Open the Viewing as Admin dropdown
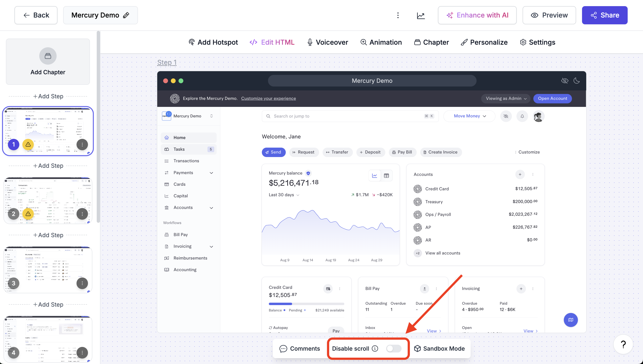 [x=506, y=99]
